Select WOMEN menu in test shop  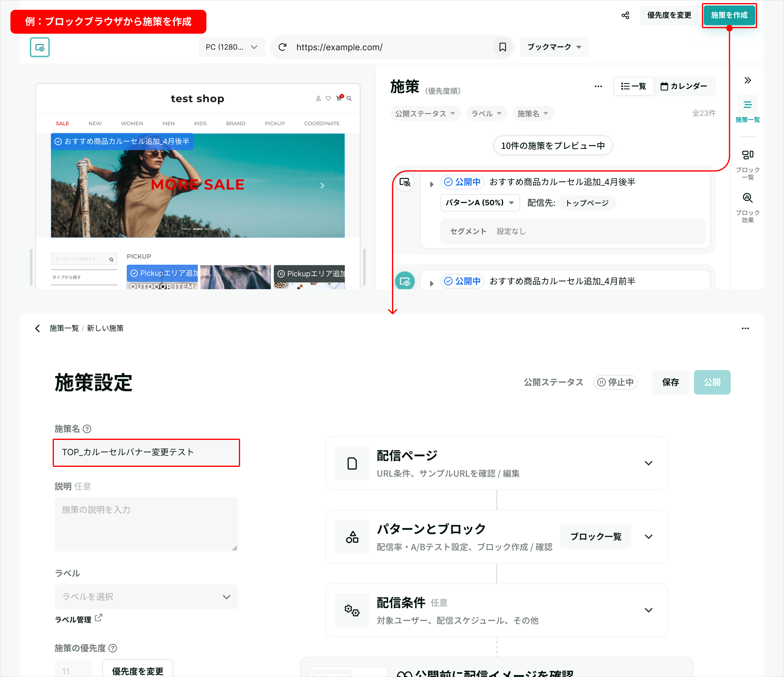pyautogui.click(x=132, y=123)
